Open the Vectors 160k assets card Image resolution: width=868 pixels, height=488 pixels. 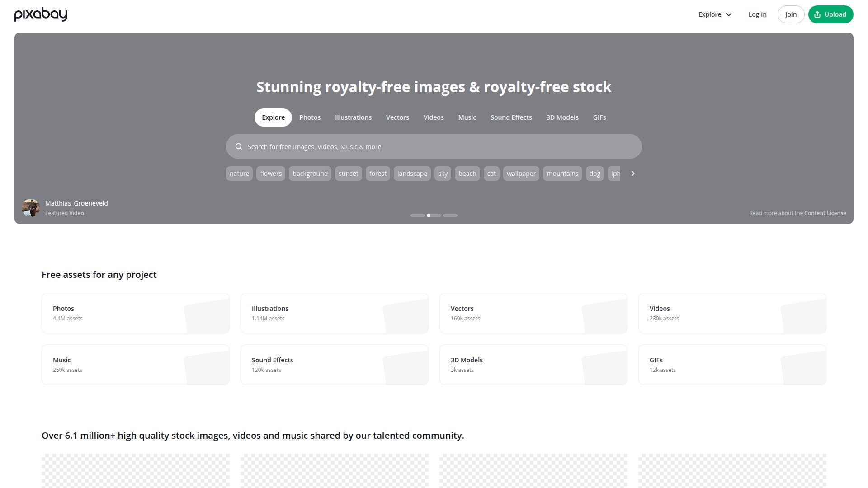coord(533,313)
